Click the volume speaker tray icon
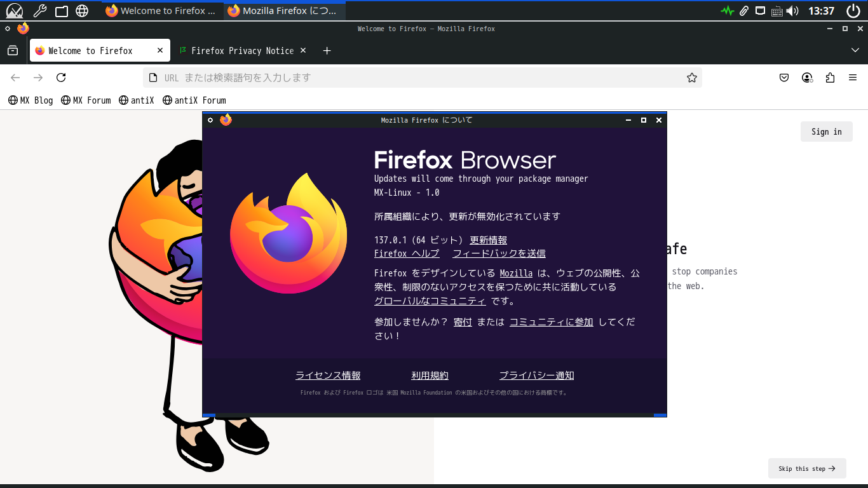Viewport: 868px width, 488px height. [x=792, y=11]
